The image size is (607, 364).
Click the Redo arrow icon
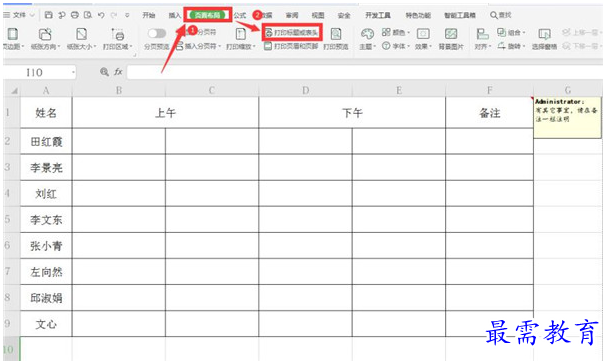pos(114,15)
